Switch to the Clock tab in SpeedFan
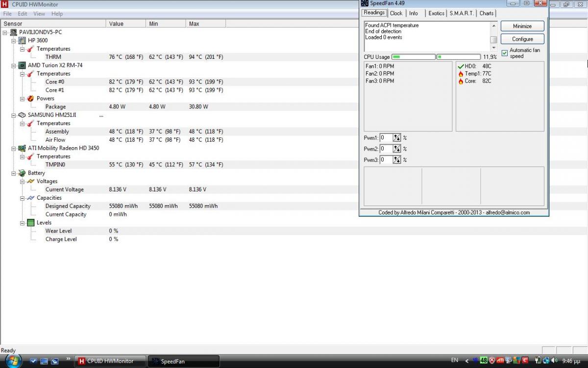 (396, 13)
